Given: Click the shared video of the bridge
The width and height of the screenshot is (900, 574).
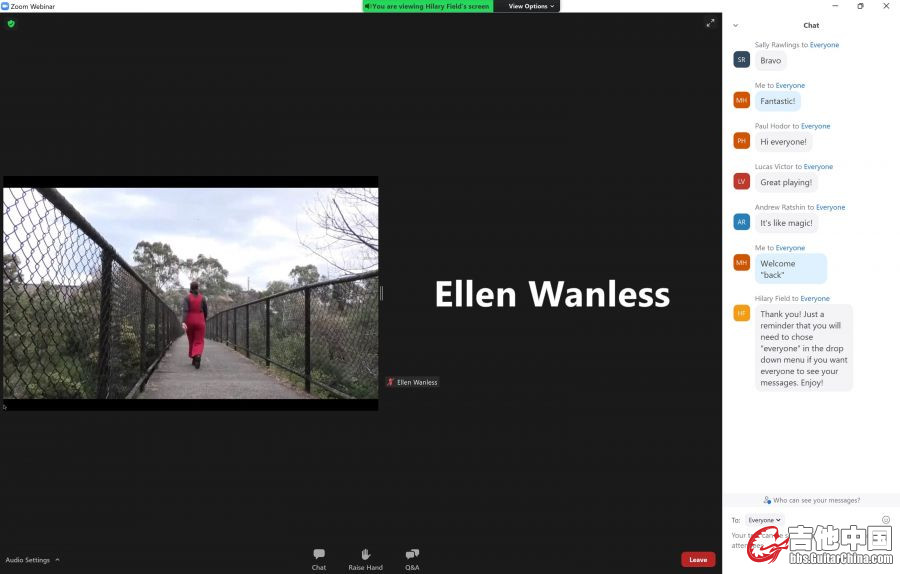Looking at the screenshot, I should (190, 293).
